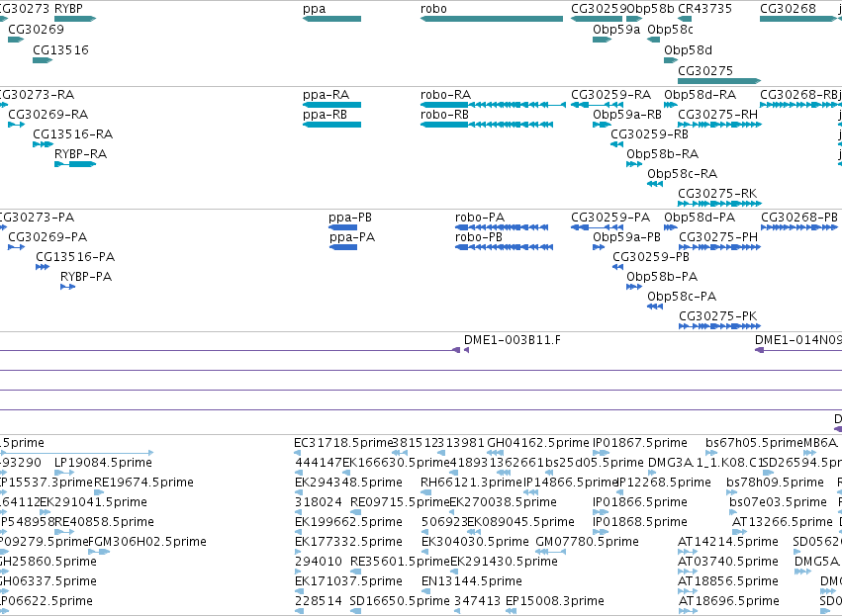Select the LP19084.5prime EST arrow

64,473
